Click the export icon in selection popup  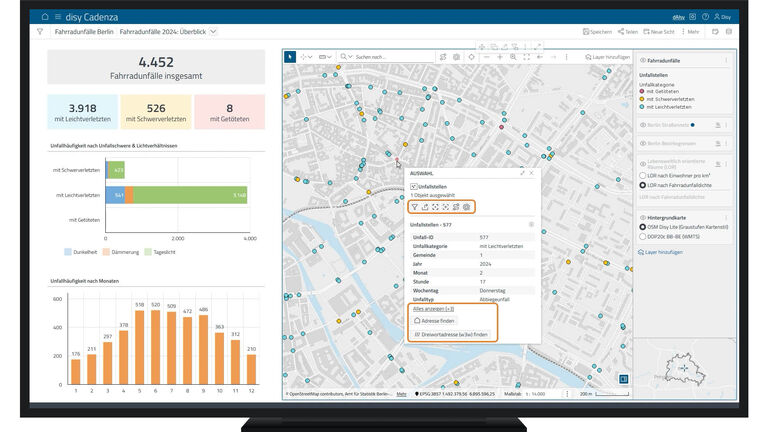[425, 207]
